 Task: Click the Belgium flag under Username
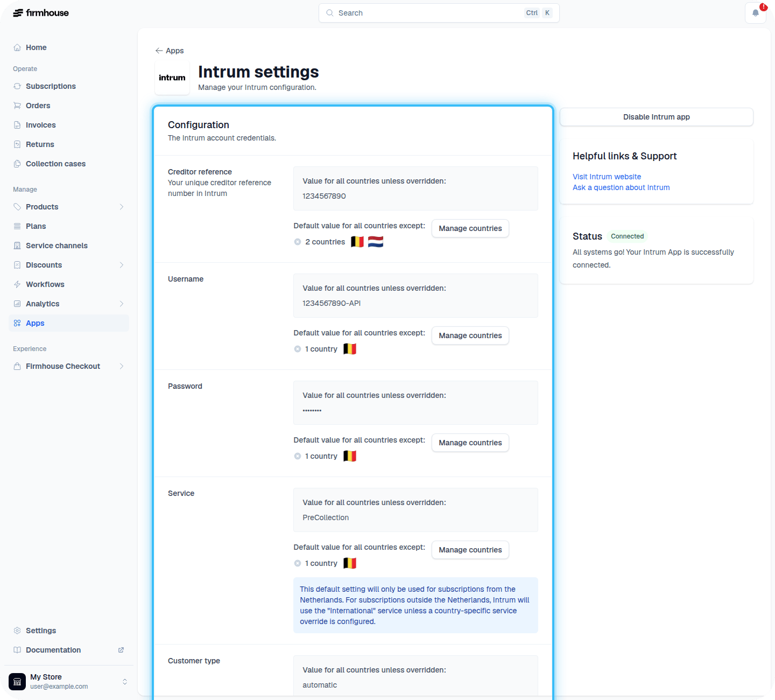pos(350,349)
